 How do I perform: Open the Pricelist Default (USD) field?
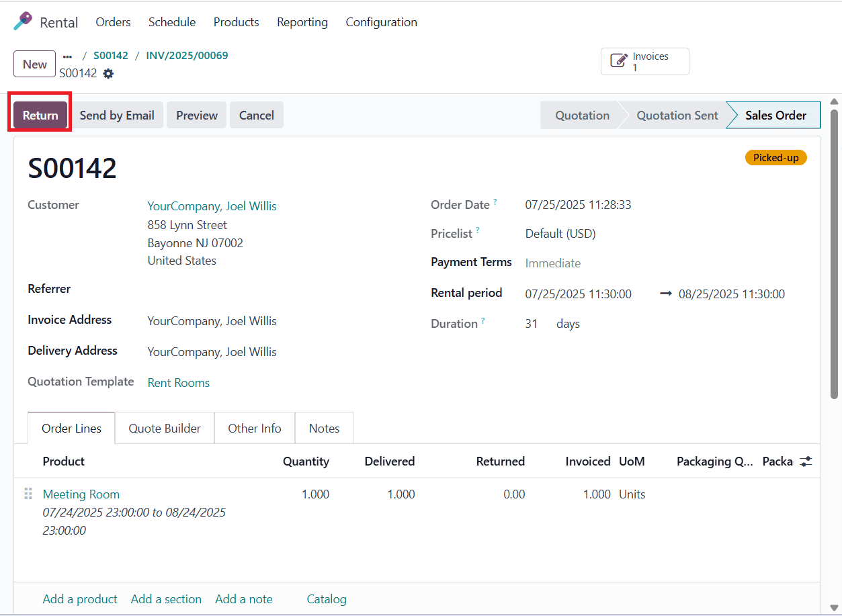pos(560,234)
